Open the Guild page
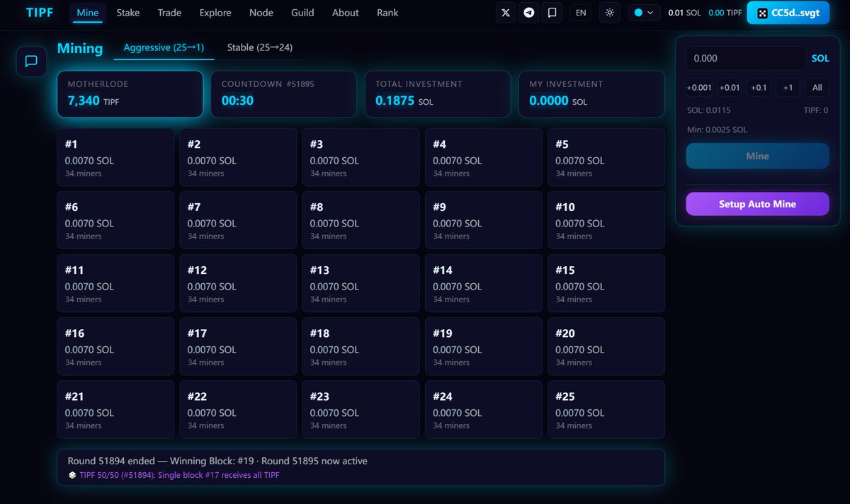 302,13
